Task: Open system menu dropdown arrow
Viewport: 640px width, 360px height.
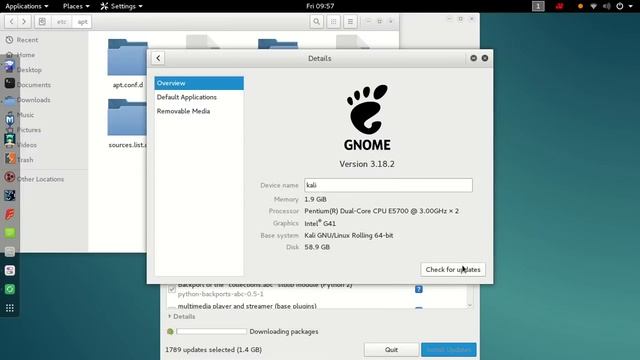Action: [631, 6]
